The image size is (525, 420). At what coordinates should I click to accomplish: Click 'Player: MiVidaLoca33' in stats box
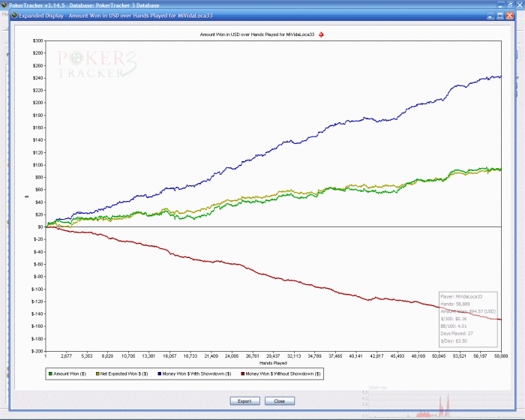pos(461,297)
